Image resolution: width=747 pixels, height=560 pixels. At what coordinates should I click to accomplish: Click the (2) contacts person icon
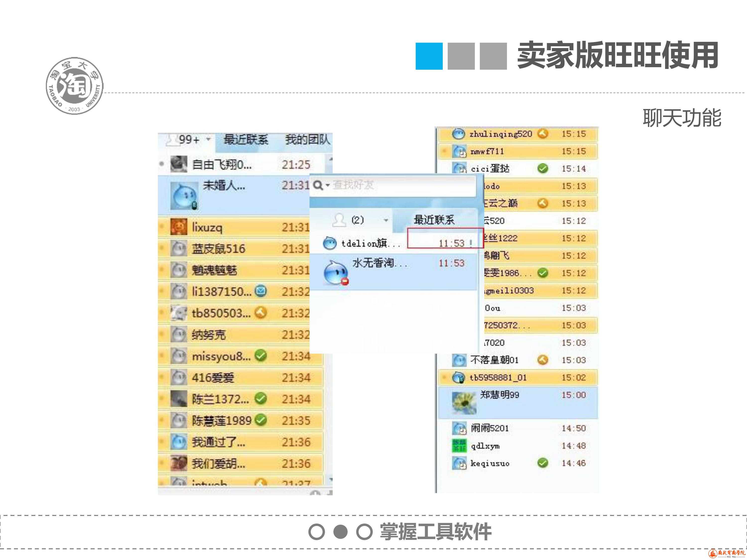pos(339,220)
